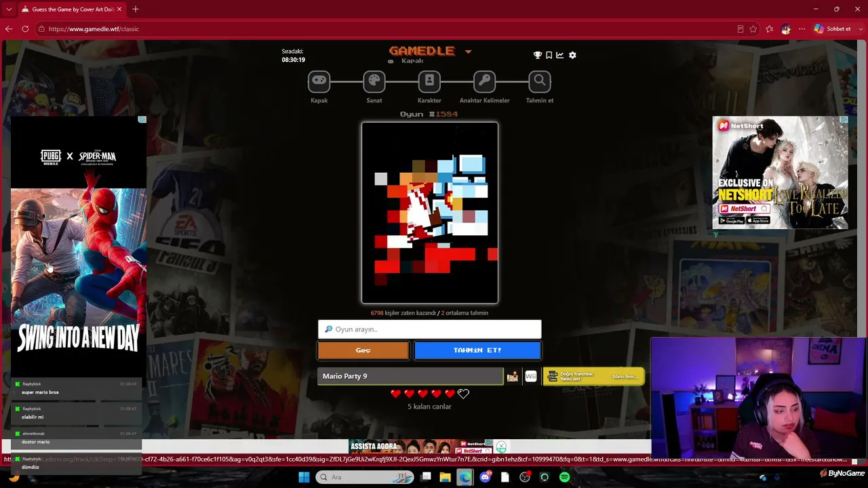The width and height of the screenshot is (868, 488).
Task: Open Gamedle settings gear
Action: (572, 55)
